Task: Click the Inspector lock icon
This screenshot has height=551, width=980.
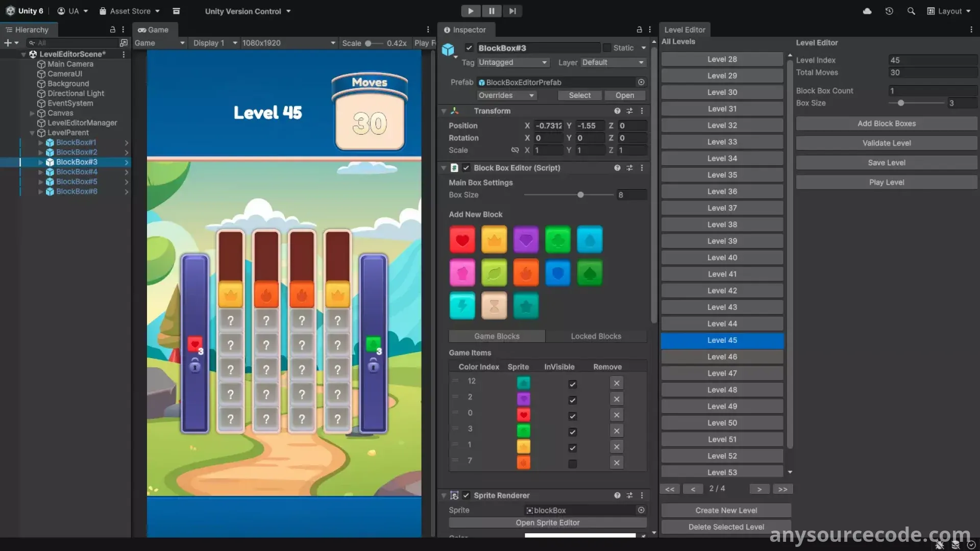Action: click(x=639, y=30)
